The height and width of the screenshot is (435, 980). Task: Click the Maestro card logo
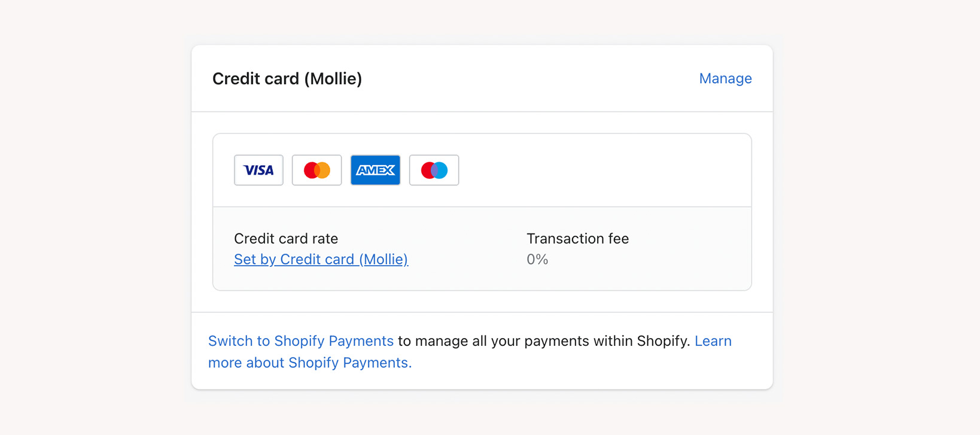434,170
